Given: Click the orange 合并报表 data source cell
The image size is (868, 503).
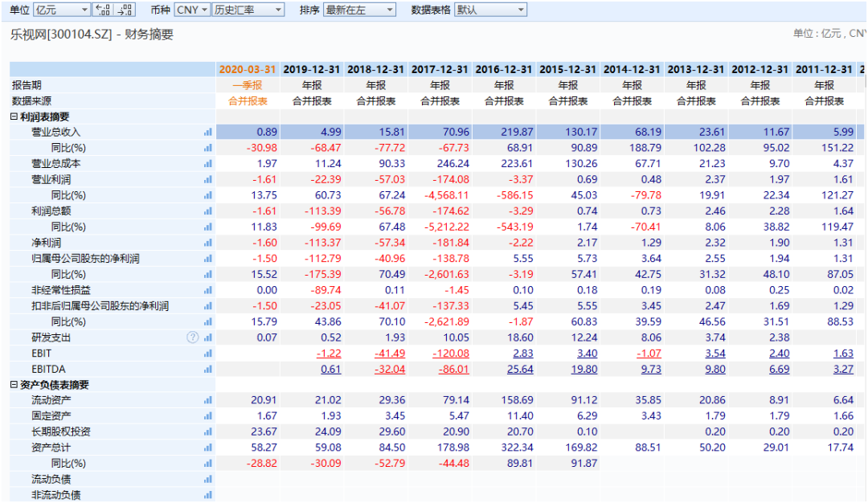Looking at the screenshot, I should tap(248, 101).
